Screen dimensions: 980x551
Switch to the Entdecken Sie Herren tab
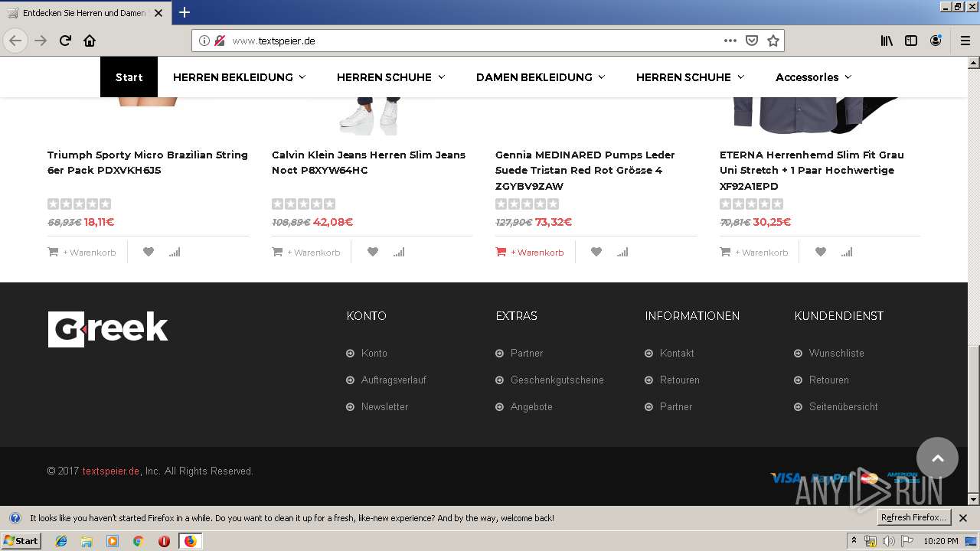pos(84,13)
